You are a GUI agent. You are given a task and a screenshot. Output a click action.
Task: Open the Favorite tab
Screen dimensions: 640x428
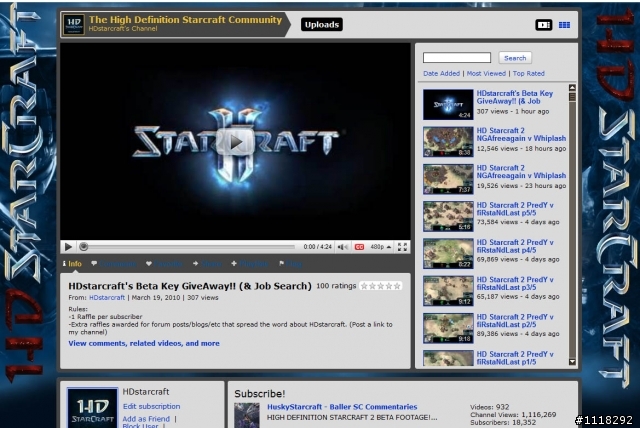click(164, 264)
